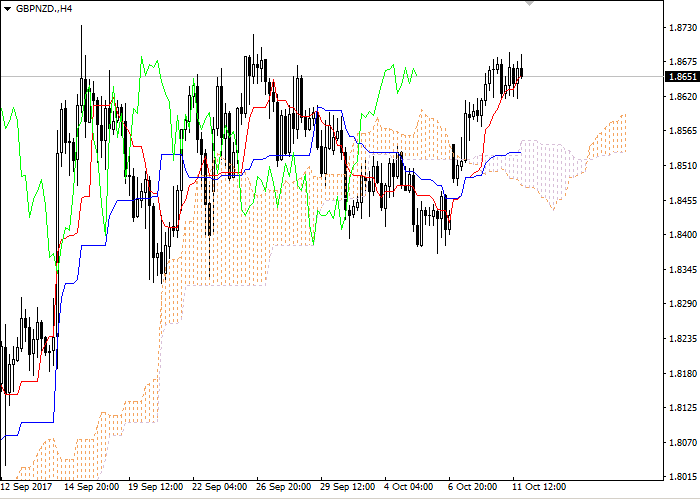Image resolution: width=700 pixels, height=500 pixels.
Task: Click the 22 Sep 04:00 time label
Action: point(220,487)
